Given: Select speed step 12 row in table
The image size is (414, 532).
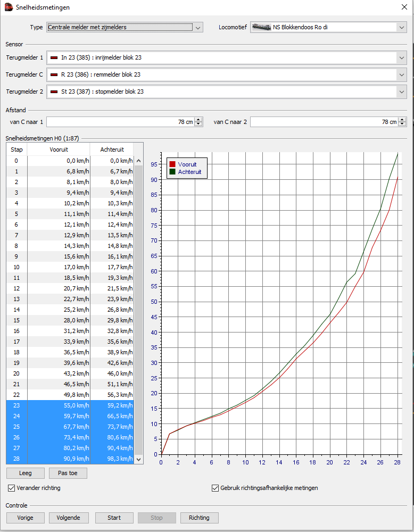Looking at the screenshot, I should [x=69, y=288].
